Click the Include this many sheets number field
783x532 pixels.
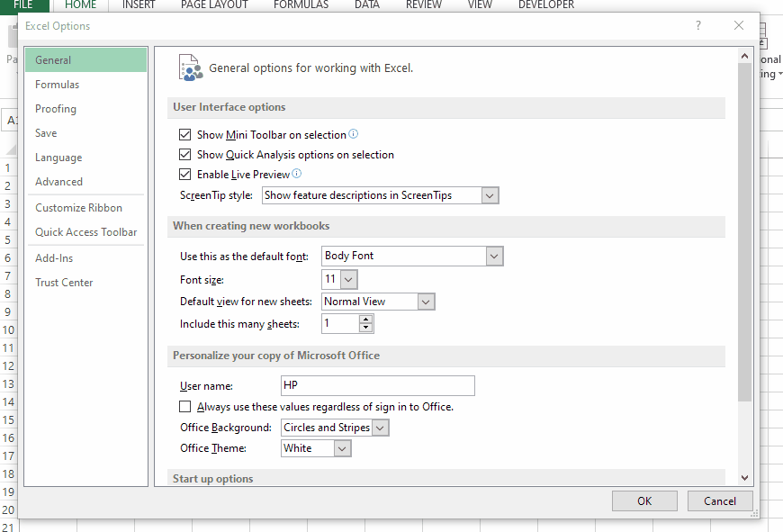coord(340,324)
